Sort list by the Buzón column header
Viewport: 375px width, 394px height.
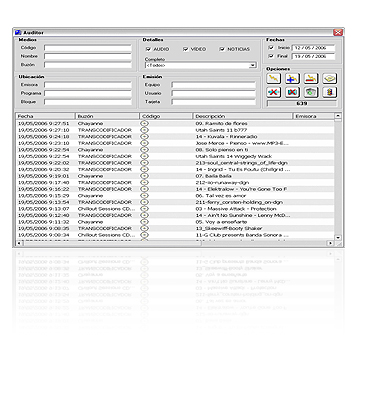point(107,116)
